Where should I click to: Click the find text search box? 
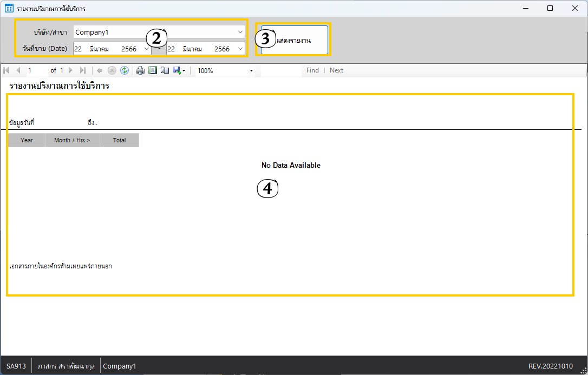(280, 70)
